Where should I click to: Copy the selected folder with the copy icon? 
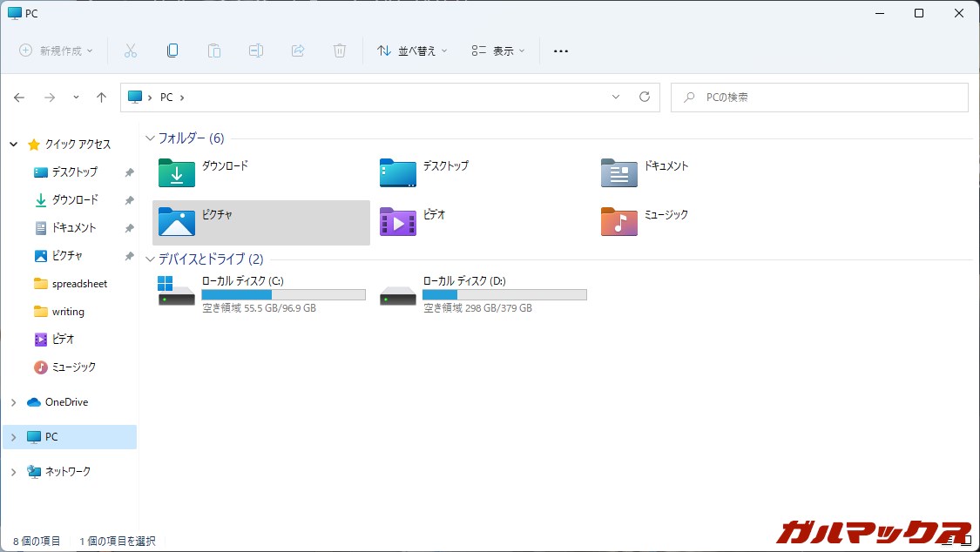[172, 50]
